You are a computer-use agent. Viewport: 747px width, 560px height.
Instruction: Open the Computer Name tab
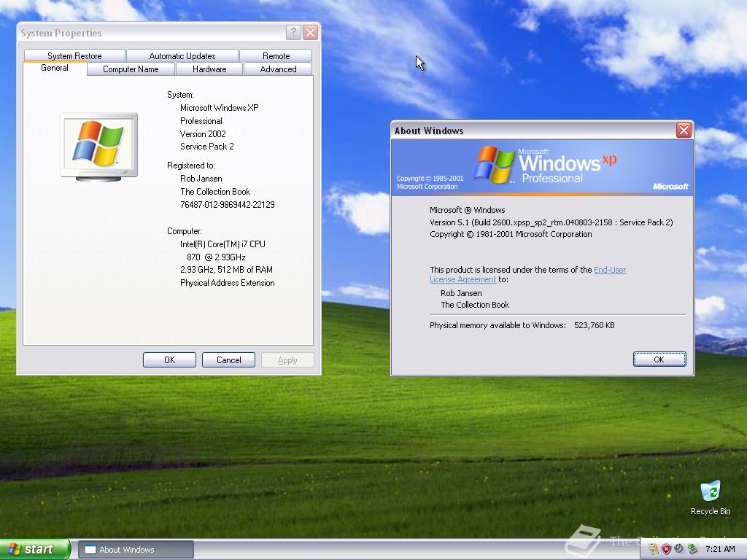[131, 69]
